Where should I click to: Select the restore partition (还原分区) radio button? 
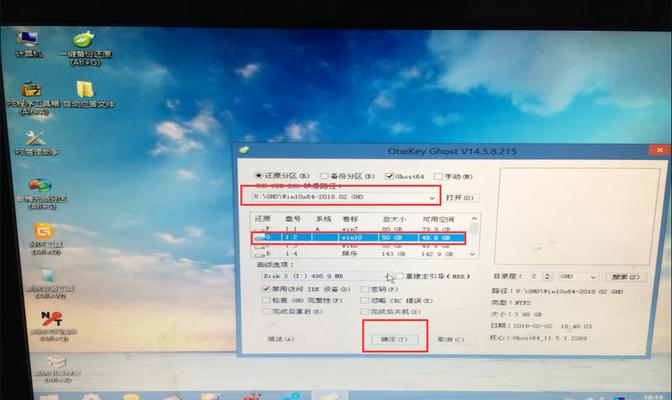pyautogui.click(x=258, y=176)
